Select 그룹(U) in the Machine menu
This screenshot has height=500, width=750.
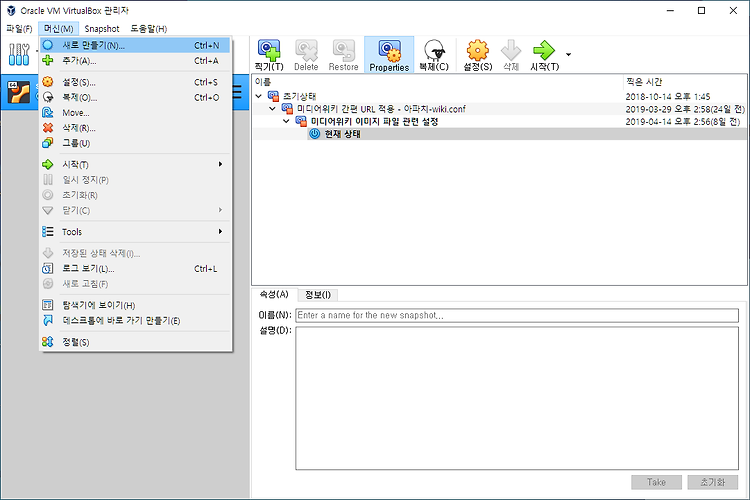coord(135,143)
